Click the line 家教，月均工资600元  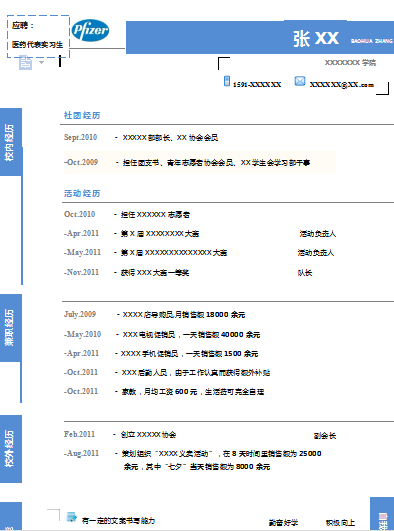[x=192, y=392]
